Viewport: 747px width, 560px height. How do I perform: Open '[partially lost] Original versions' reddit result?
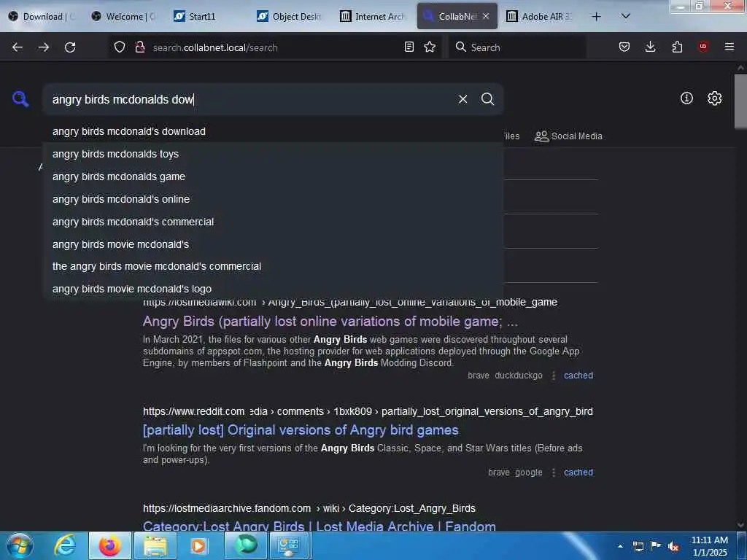[301, 430]
